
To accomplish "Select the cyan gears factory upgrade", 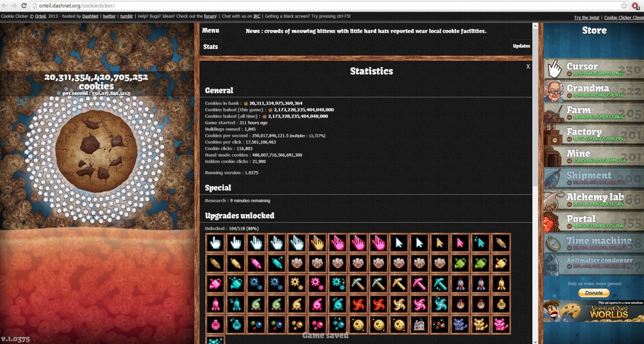I will [338, 283].
